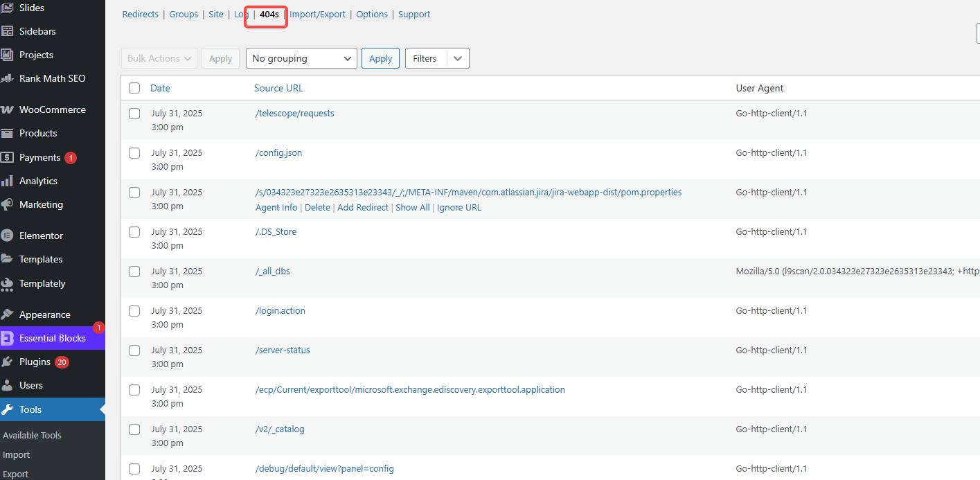Image resolution: width=980 pixels, height=480 pixels.
Task: Open Plugins via its plug icon
Action: click(8, 362)
